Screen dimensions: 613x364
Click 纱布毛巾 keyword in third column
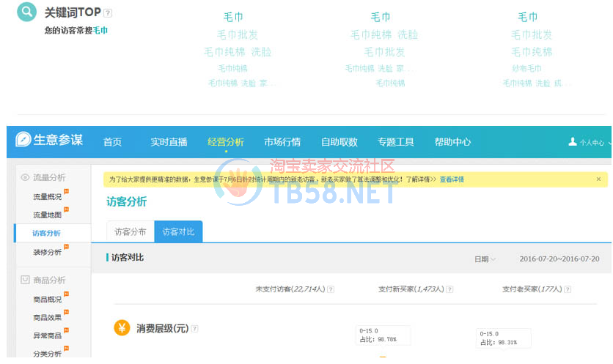pyautogui.click(x=526, y=68)
